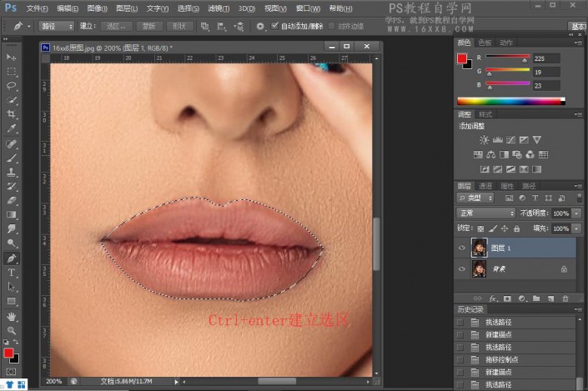
Task: Click the add layer style fx icon
Action: click(x=493, y=298)
